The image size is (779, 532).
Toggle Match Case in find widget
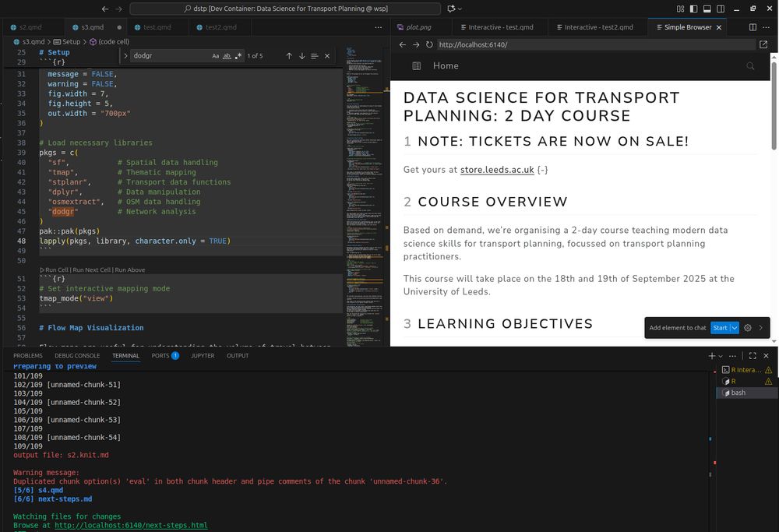point(216,56)
